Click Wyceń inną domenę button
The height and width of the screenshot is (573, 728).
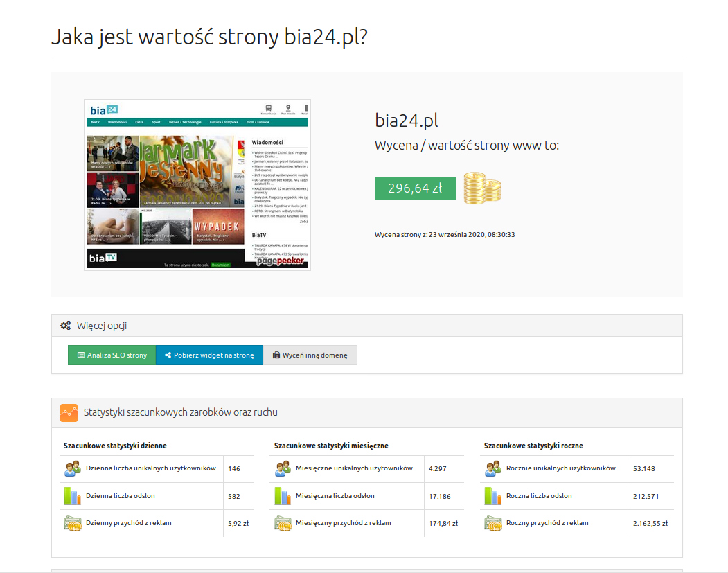tap(310, 355)
